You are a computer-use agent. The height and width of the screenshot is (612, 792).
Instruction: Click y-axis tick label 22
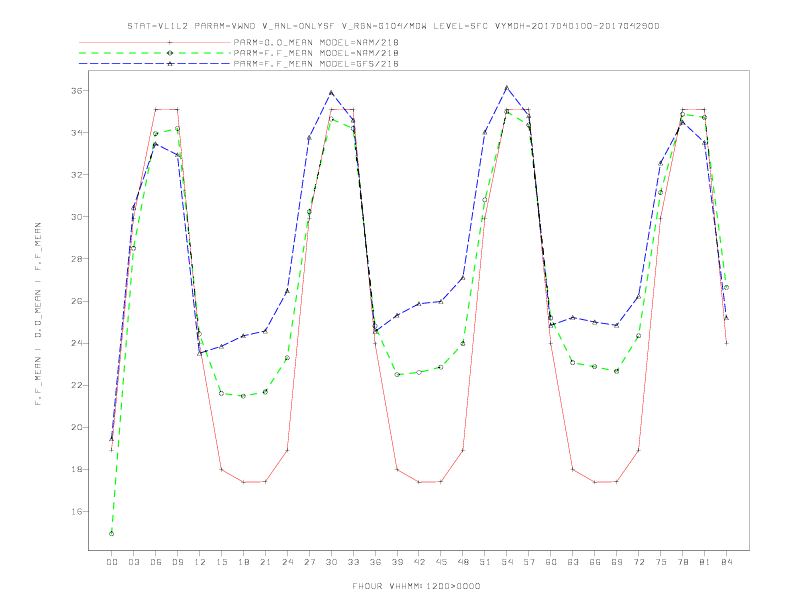76,385
